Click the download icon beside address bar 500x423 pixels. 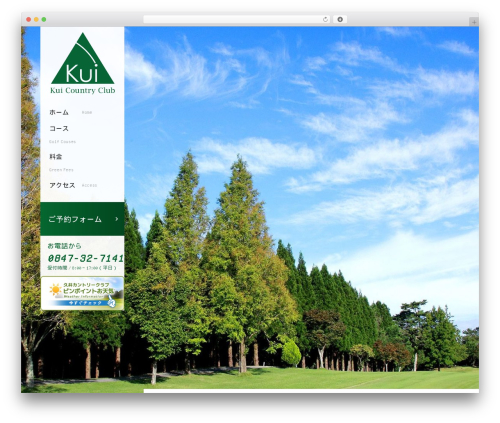pyautogui.click(x=340, y=19)
